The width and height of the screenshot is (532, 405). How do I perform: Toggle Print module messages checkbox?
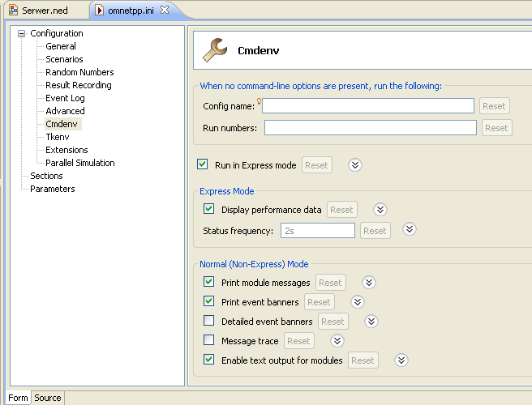pyautogui.click(x=209, y=282)
